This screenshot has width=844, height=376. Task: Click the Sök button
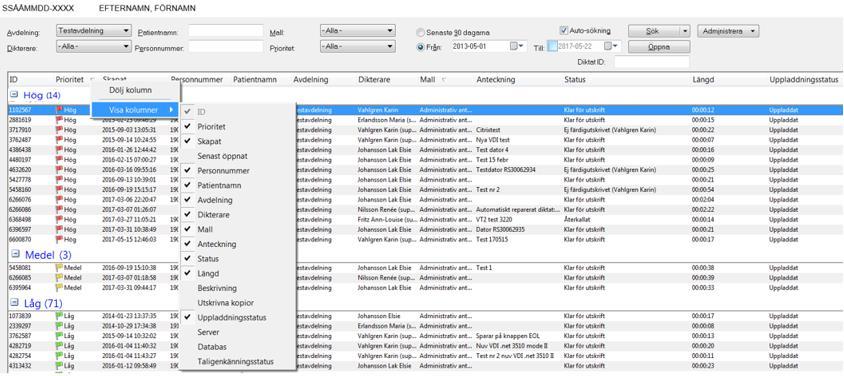pos(653,32)
